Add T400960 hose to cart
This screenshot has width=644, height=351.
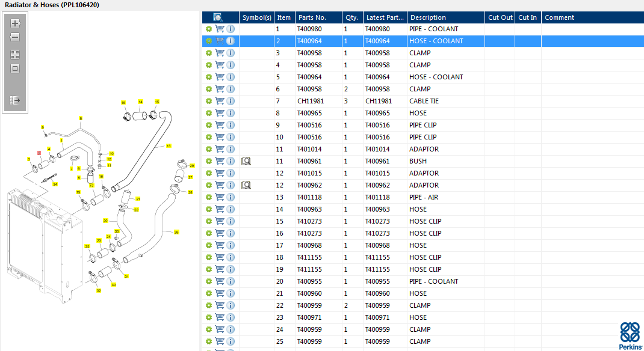tap(220, 293)
